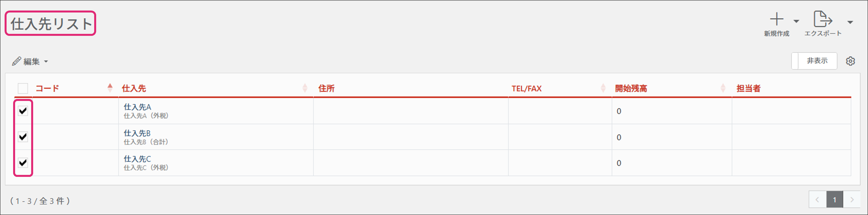The width and height of the screenshot is (868, 215).
Task: Expand the 新規作成 dropdown arrow
Action: point(796,22)
